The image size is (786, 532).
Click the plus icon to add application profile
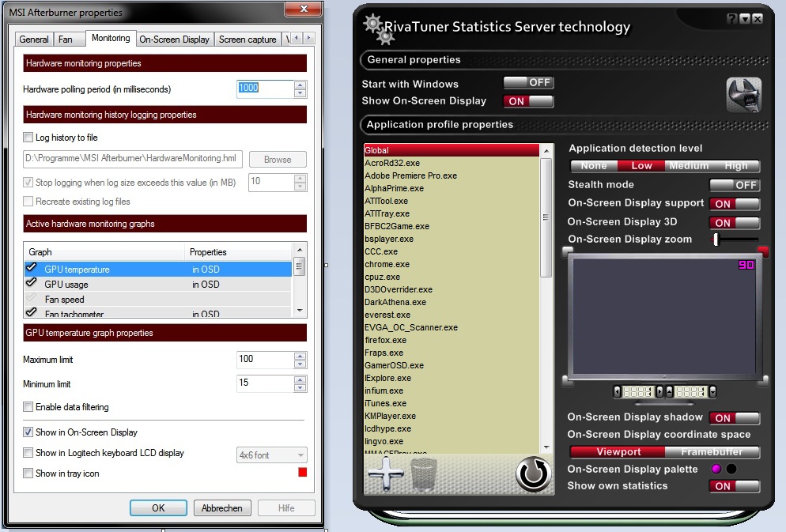pyautogui.click(x=385, y=474)
